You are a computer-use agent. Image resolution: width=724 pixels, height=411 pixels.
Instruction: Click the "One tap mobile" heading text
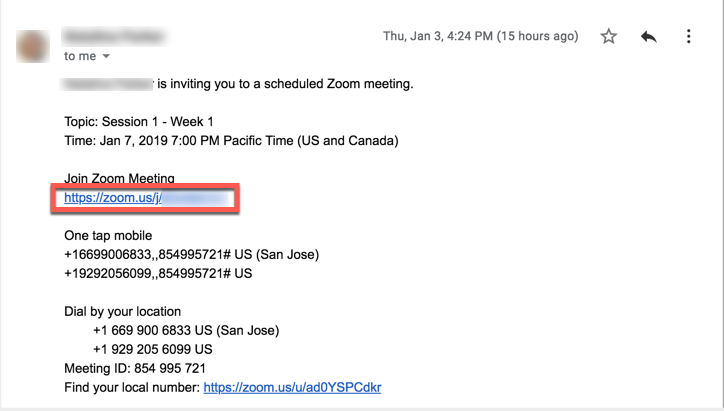[x=108, y=236]
